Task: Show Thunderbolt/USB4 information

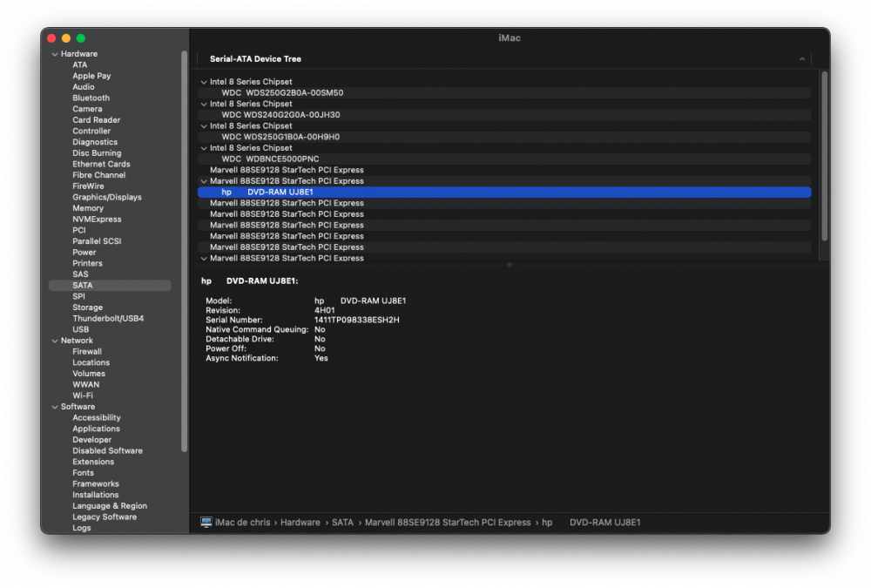Action: (x=108, y=319)
